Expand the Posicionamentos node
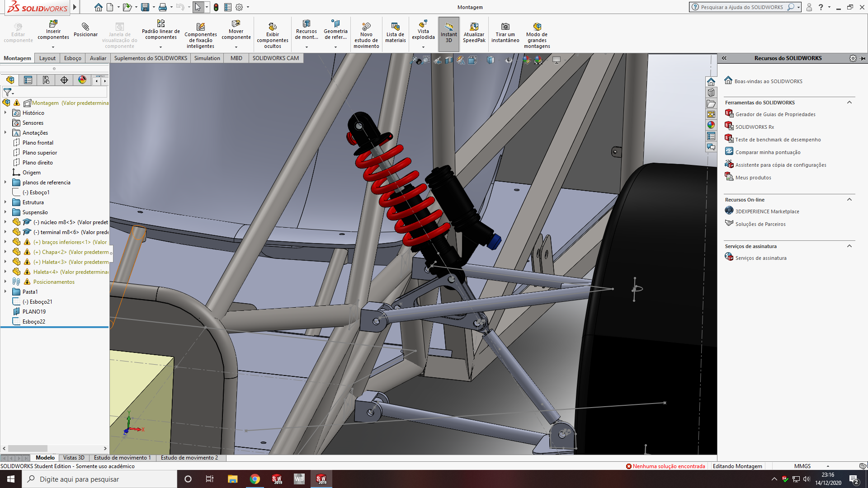868x488 pixels. pos(5,282)
